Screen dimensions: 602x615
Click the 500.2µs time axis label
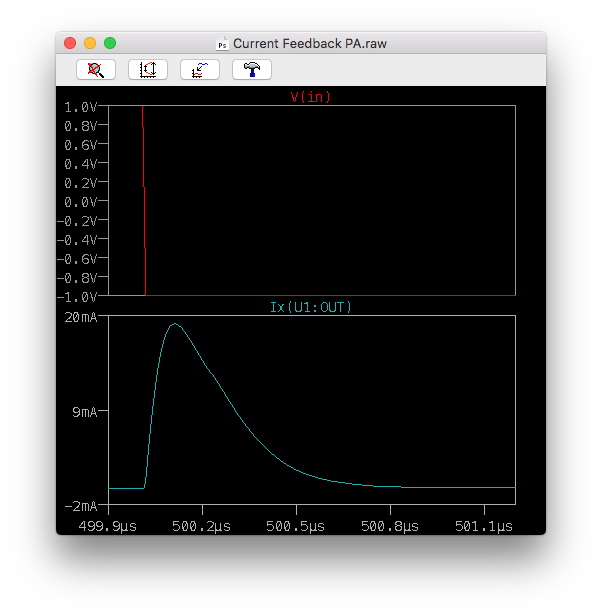201,526
